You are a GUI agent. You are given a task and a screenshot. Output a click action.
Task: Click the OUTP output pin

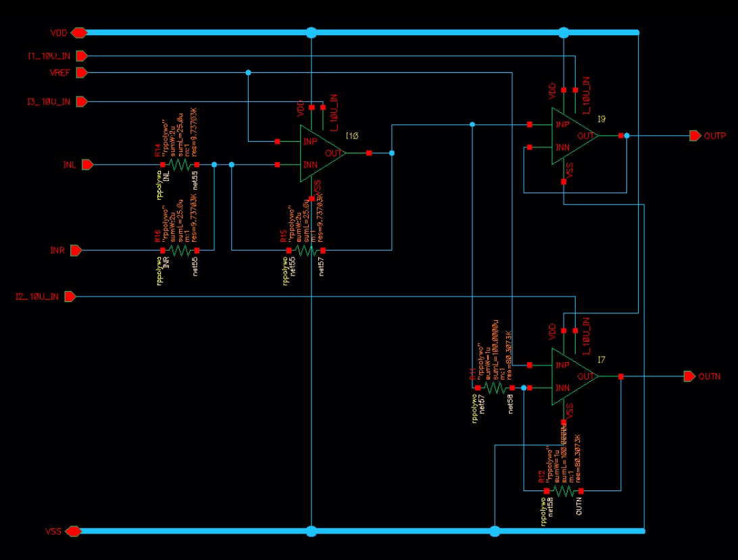(695, 136)
